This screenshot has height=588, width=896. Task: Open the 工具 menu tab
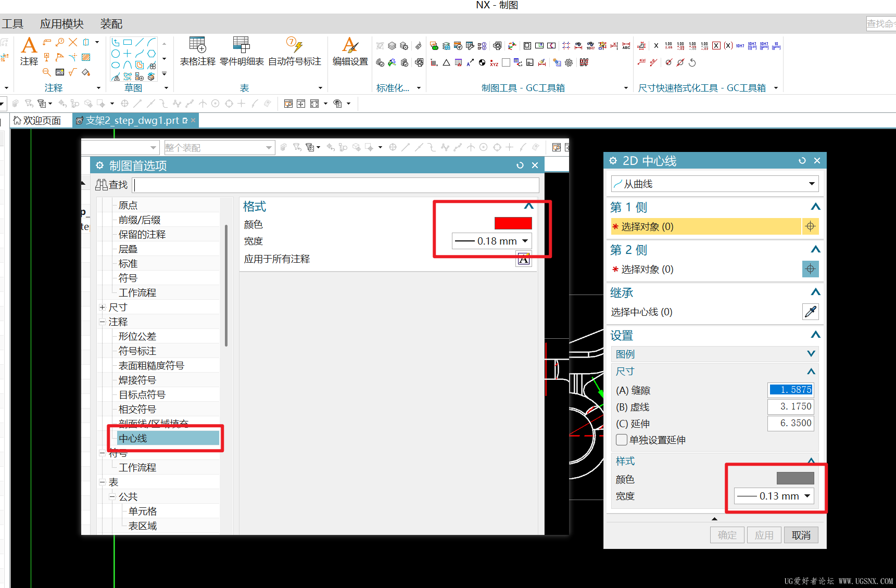pyautogui.click(x=12, y=24)
